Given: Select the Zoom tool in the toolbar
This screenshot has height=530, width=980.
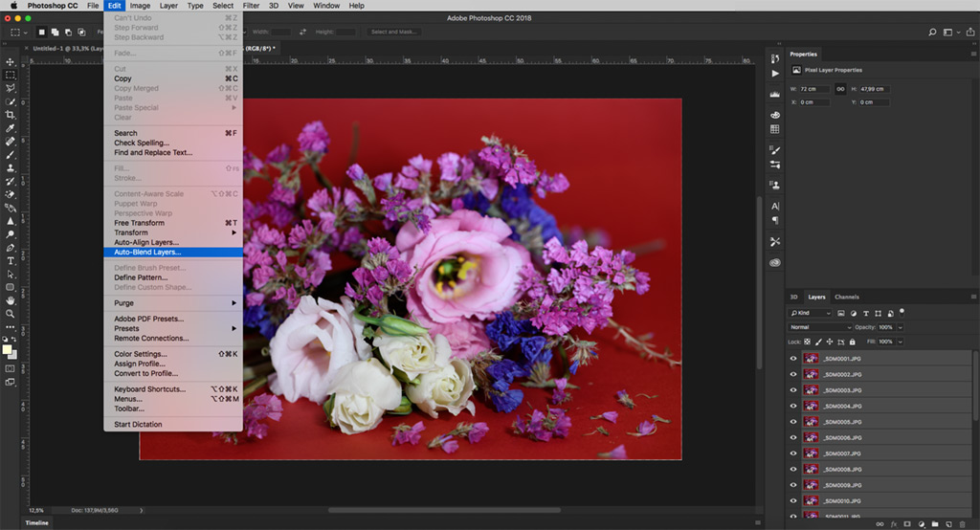Looking at the screenshot, I should 11,313.
